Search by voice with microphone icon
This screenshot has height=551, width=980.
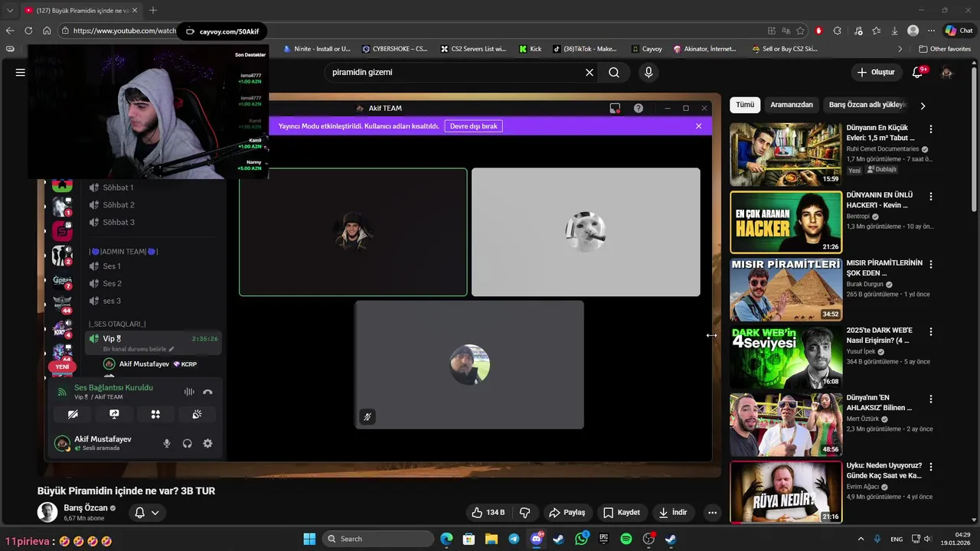point(648,73)
